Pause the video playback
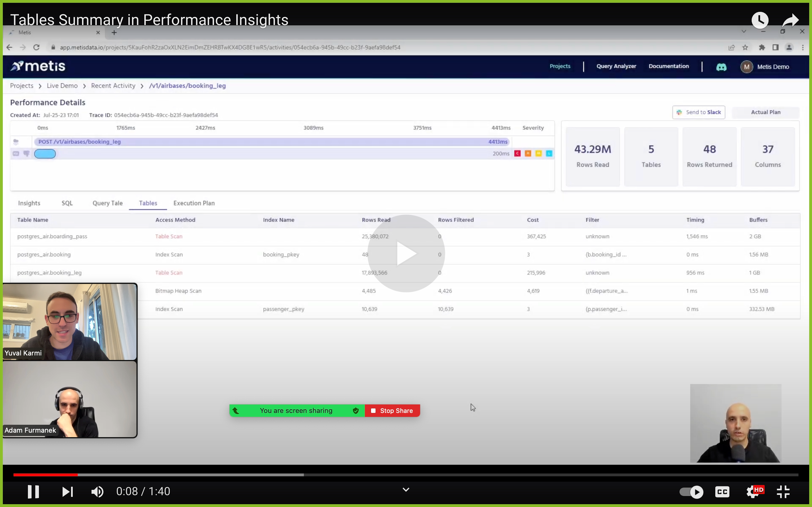812x507 pixels. click(x=33, y=492)
